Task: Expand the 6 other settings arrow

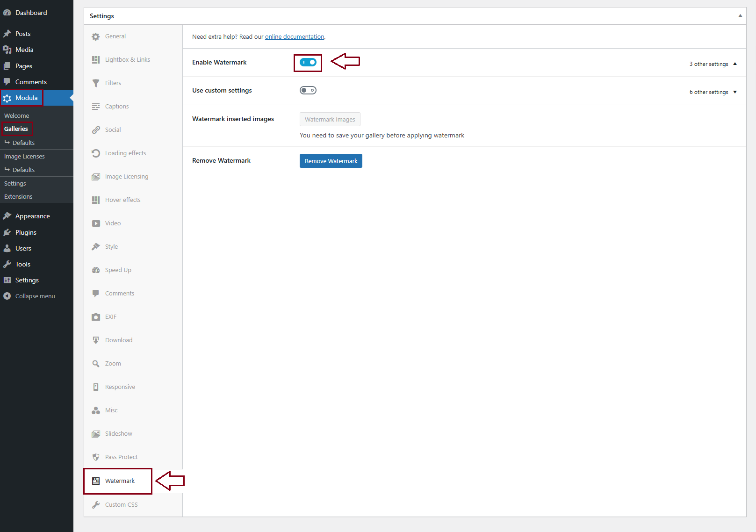Action: click(735, 92)
